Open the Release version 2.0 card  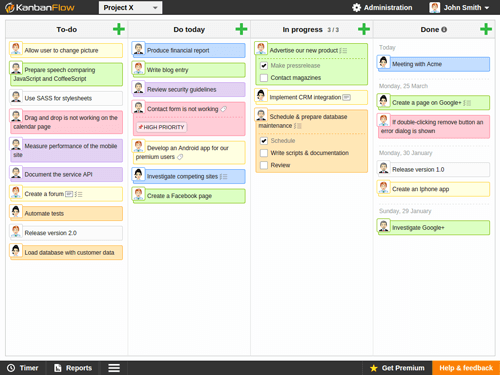66,233
